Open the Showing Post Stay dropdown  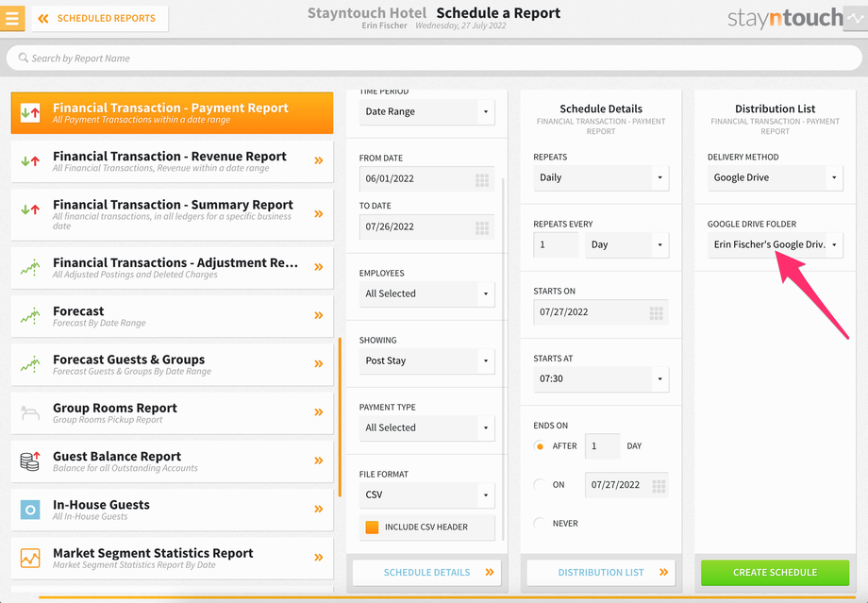click(x=426, y=361)
